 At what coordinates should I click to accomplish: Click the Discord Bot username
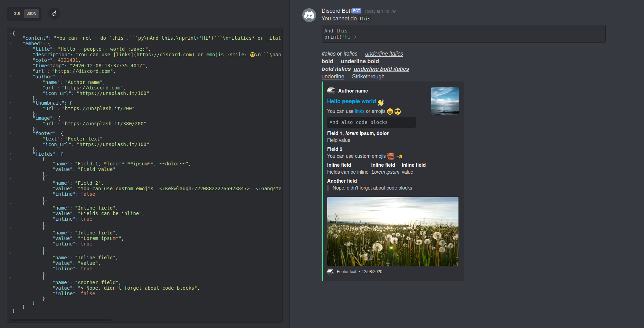click(x=335, y=11)
